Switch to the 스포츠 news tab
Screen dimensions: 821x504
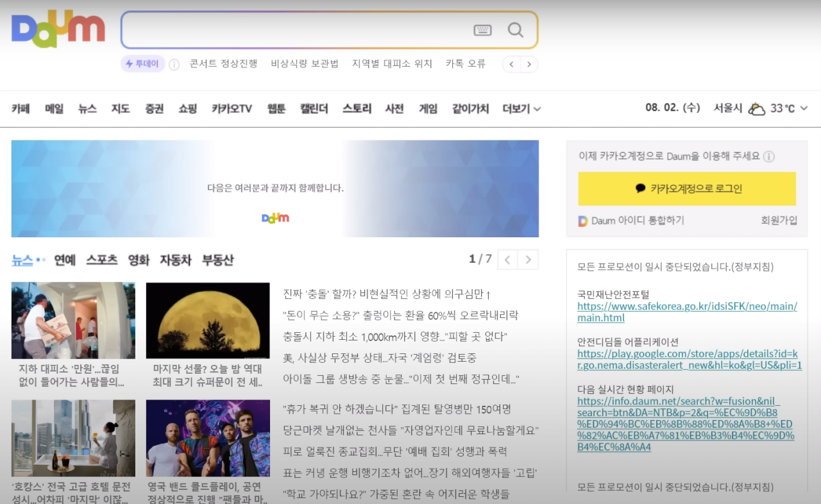[102, 260]
